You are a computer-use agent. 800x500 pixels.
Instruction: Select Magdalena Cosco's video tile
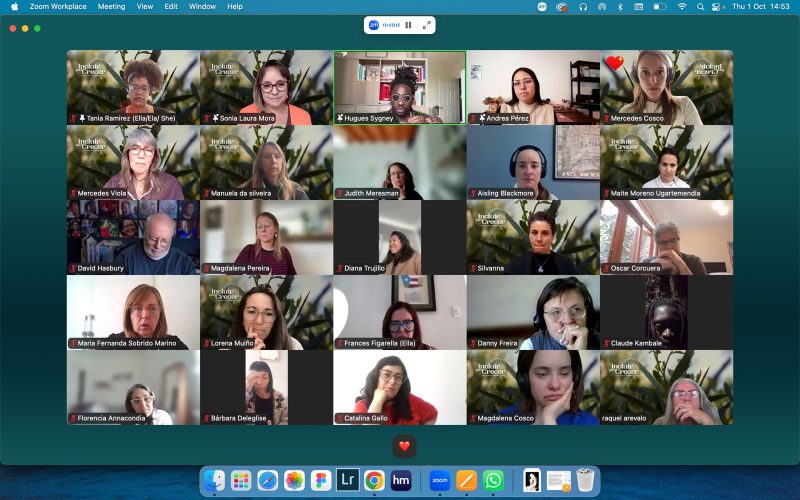(533, 387)
